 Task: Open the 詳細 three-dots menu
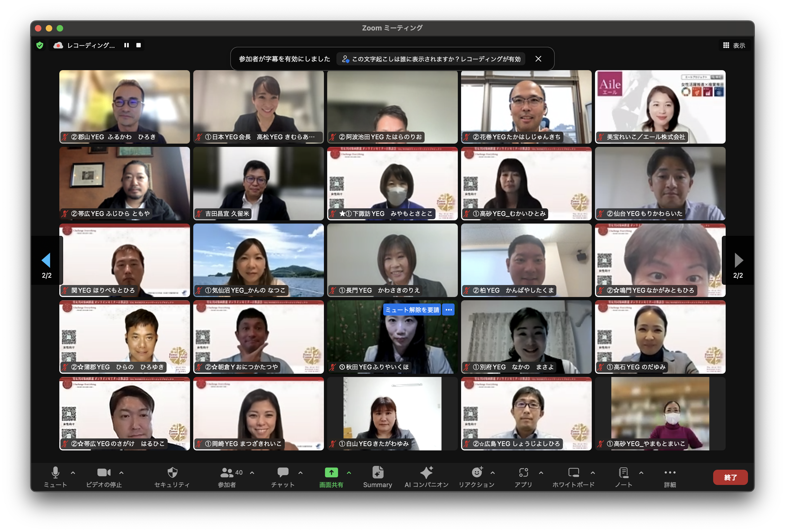[x=670, y=472]
